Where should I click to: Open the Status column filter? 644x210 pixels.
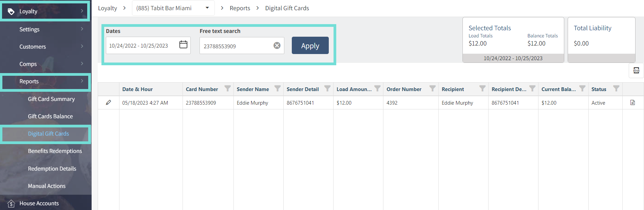pos(616,89)
